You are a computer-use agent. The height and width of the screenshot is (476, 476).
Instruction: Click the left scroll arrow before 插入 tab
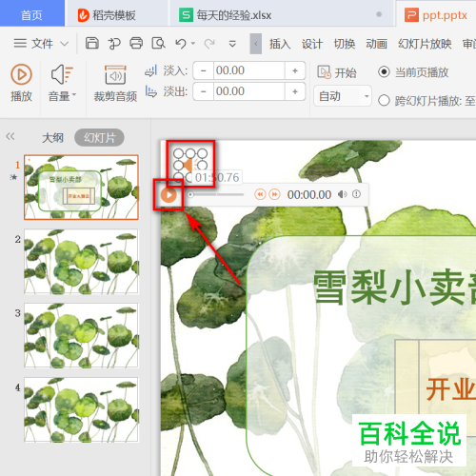(256, 44)
